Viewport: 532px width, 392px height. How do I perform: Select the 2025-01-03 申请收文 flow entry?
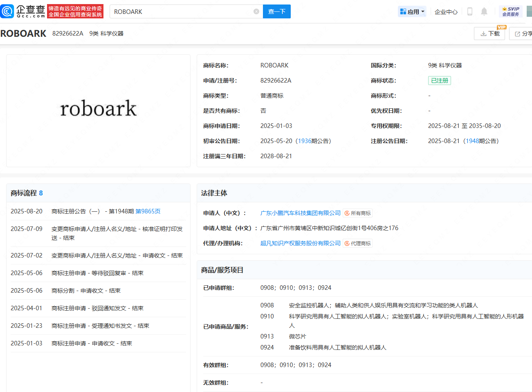98,343
